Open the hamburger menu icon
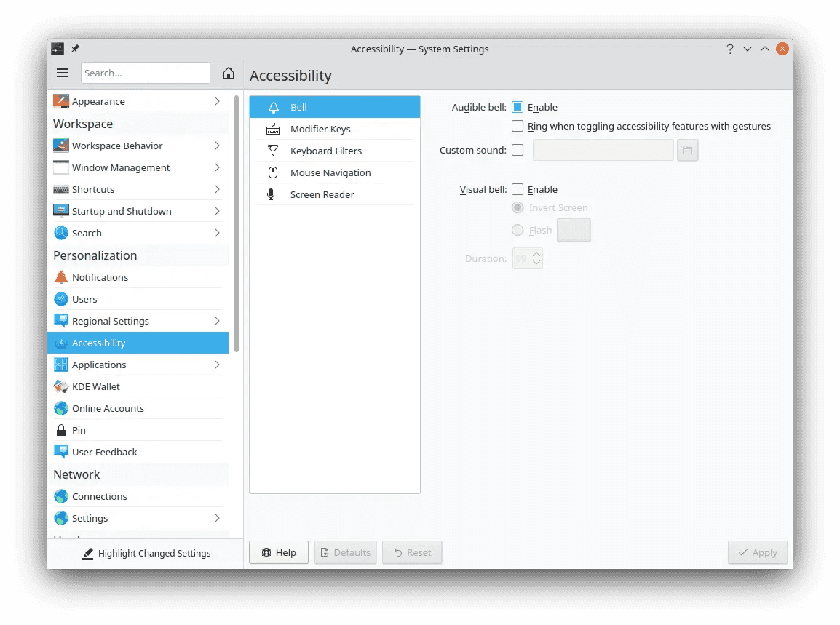Screen dimensions: 840x625 click(x=63, y=73)
